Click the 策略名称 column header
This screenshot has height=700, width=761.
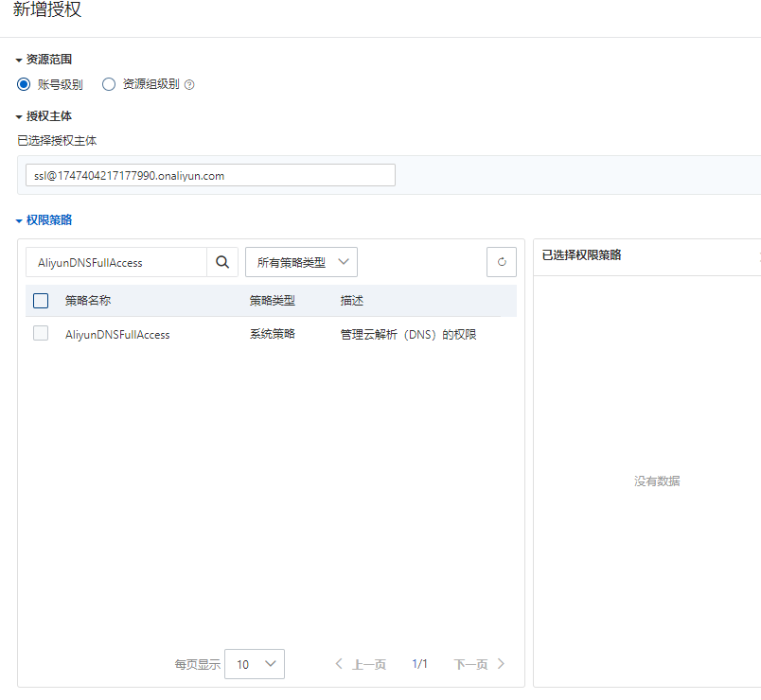tap(88, 301)
